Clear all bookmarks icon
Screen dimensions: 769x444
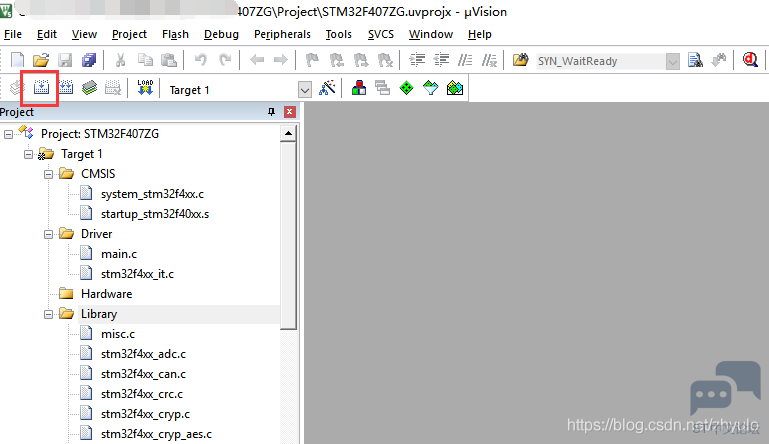coord(385,60)
